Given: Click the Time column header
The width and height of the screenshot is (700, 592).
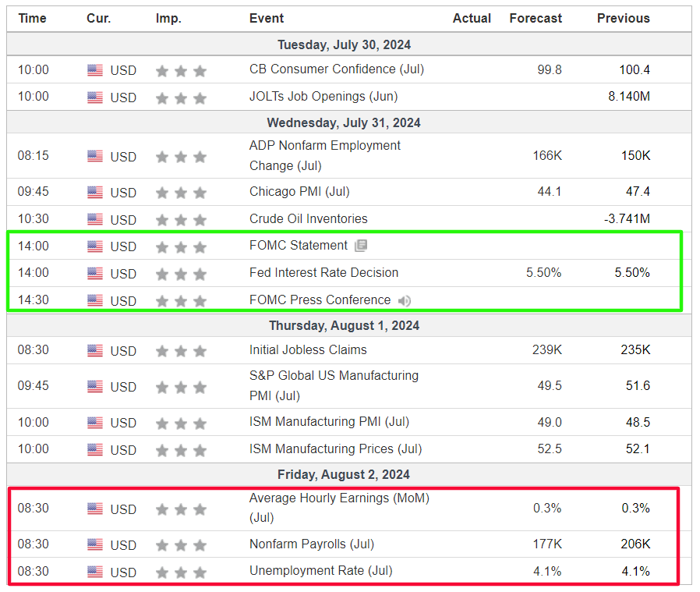Looking at the screenshot, I should tap(33, 18).
